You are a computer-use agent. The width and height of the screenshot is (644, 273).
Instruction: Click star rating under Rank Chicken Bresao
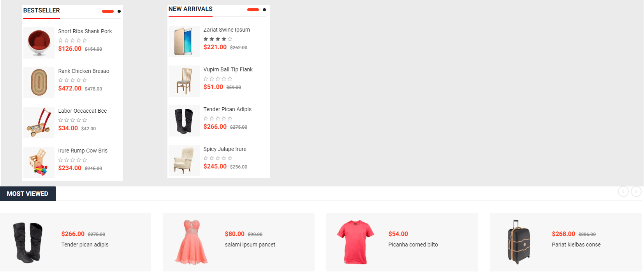pyautogui.click(x=72, y=80)
